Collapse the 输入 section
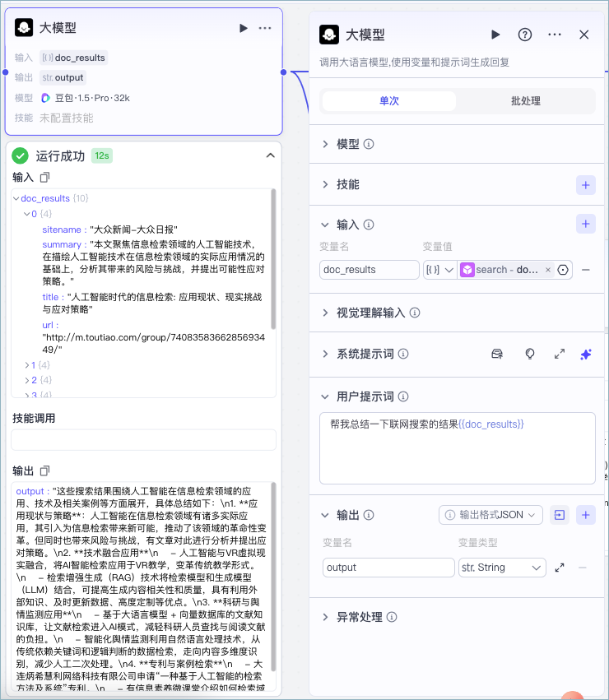 pos(325,225)
